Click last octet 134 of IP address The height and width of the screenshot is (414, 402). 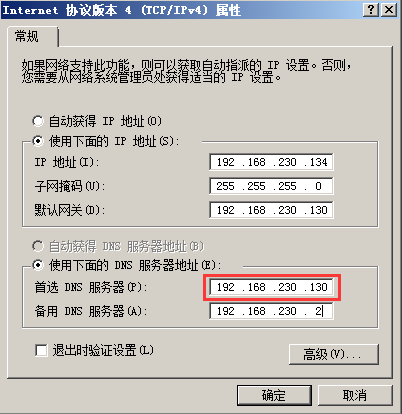pos(319,162)
